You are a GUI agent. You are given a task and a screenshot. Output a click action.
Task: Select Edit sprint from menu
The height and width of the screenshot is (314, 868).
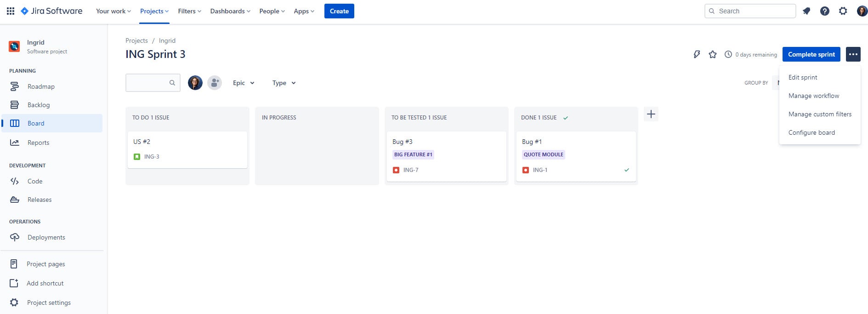pyautogui.click(x=820, y=77)
